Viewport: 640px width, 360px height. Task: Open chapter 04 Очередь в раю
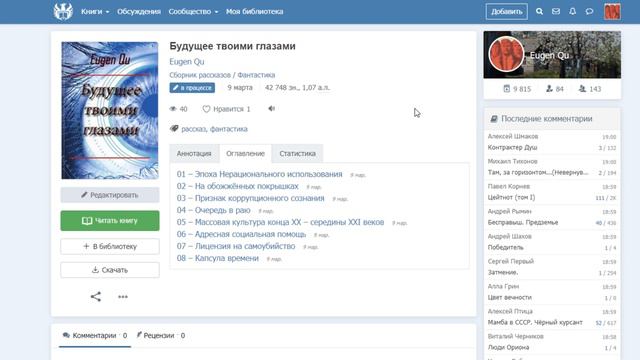click(x=213, y=210)
